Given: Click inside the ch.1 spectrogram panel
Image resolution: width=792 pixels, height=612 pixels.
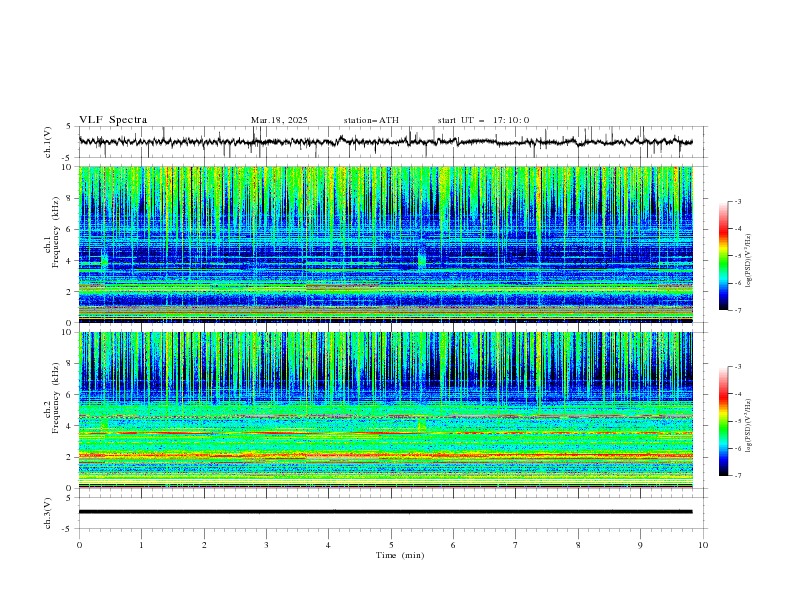Looking at the screenshot, I should [x=385, y=244].
